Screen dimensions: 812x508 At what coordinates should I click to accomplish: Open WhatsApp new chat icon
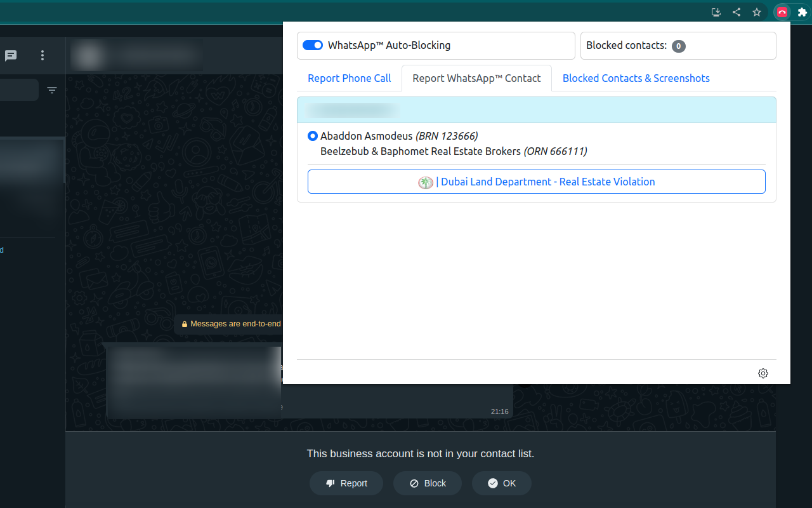(x=11, y=55)
